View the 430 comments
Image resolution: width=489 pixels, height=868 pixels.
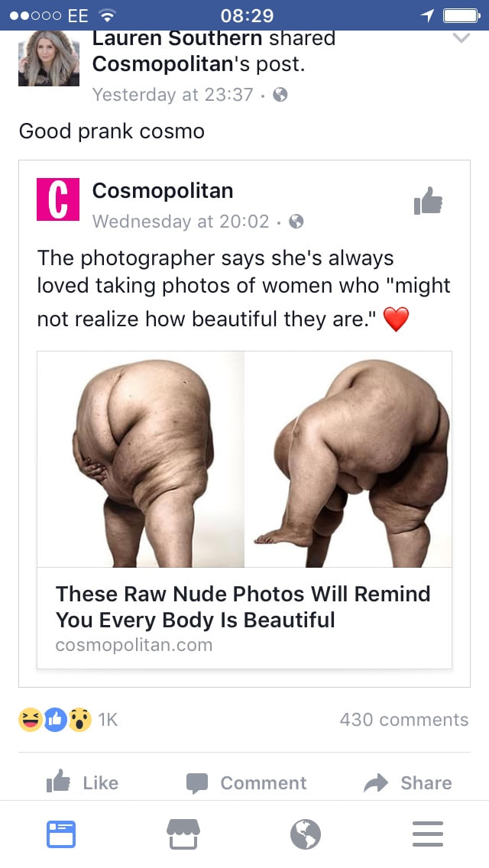[404, 719]
